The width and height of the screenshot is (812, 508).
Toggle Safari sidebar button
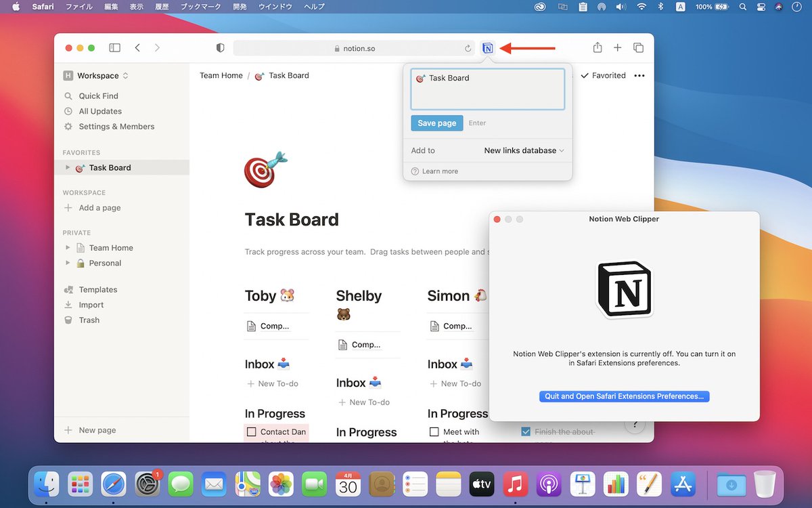115,48
